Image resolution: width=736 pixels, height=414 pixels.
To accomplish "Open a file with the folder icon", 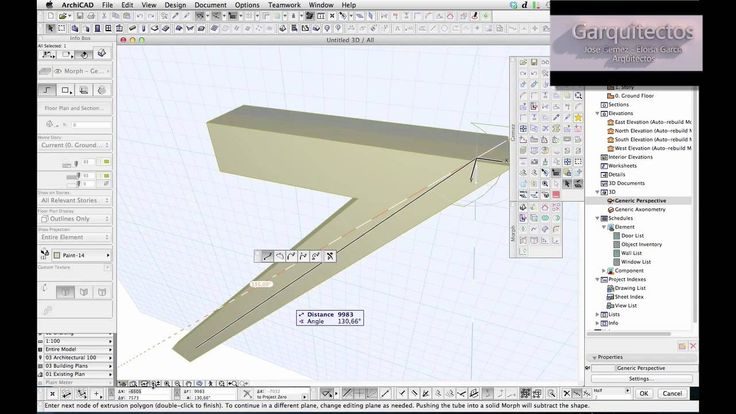I will [x=62, y=16].
